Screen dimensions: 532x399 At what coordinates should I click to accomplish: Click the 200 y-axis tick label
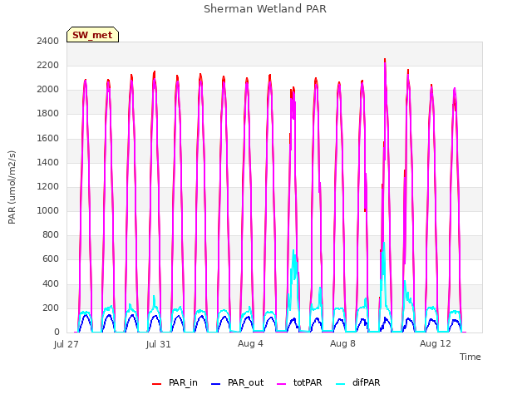click(x=51, y=308)
